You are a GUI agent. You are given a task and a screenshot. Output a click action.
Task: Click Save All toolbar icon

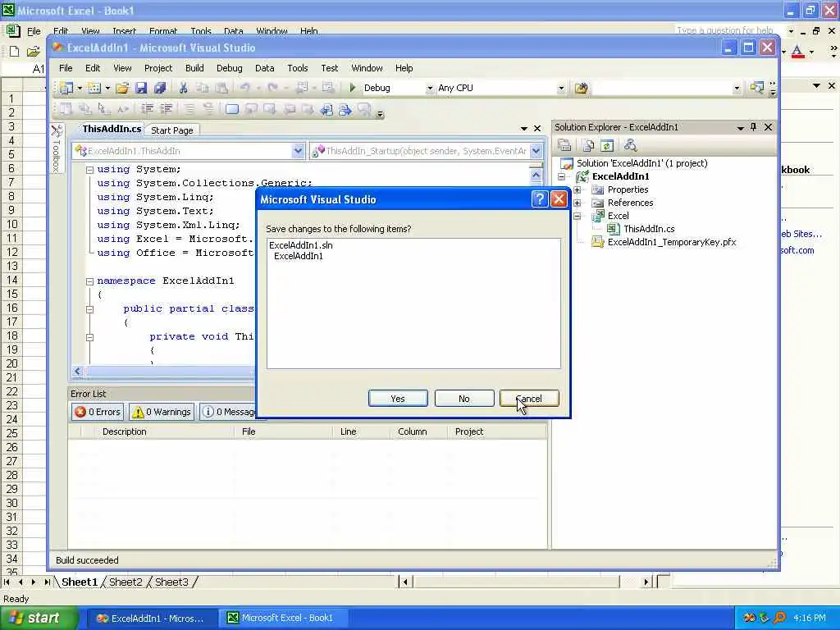pyautogui.click(x=160, y=88)
